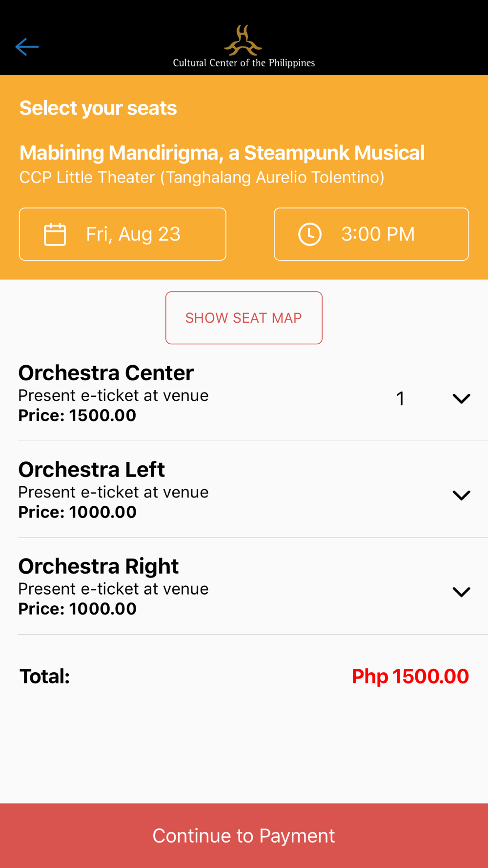This screenshot has width=488, height=868.
Task: Tap the CCP Little Theater venue text
Action: (202, 177)
